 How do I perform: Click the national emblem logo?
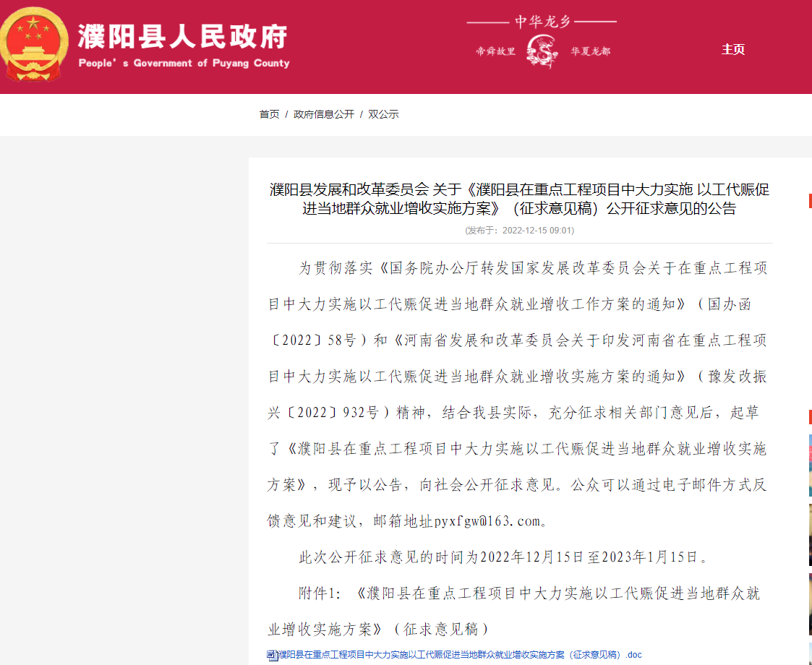34,45
